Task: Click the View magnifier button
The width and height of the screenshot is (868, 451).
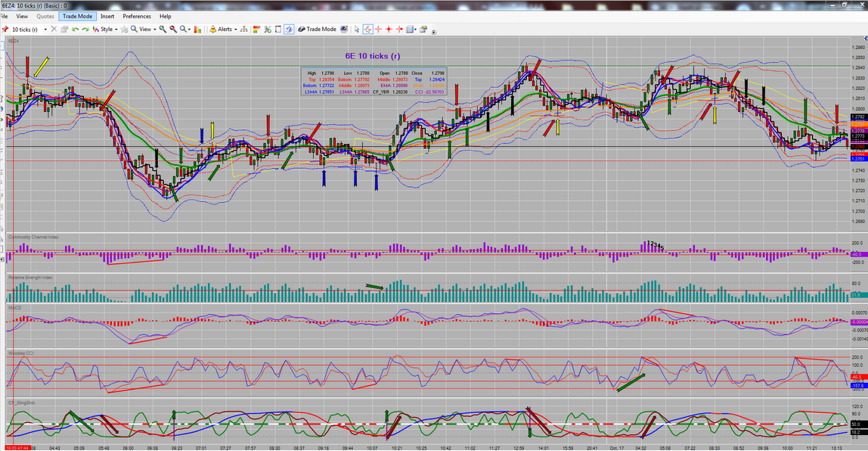Action: point(141,30)
